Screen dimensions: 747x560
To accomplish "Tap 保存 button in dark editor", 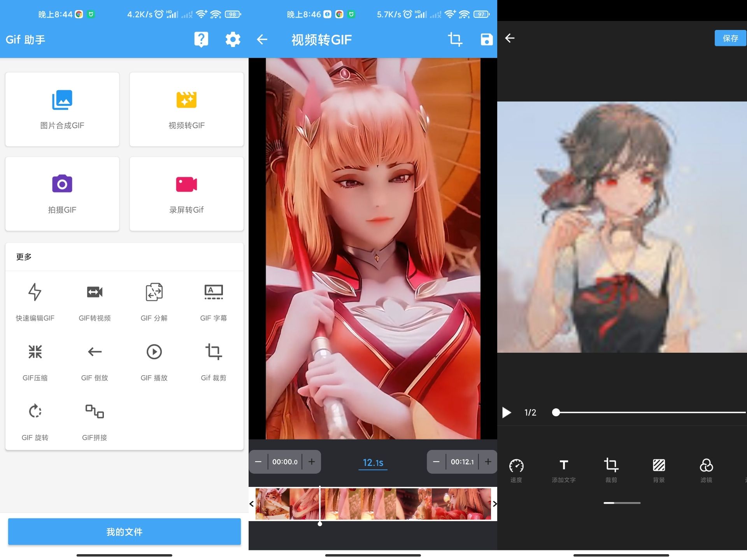I will [730, 38].
